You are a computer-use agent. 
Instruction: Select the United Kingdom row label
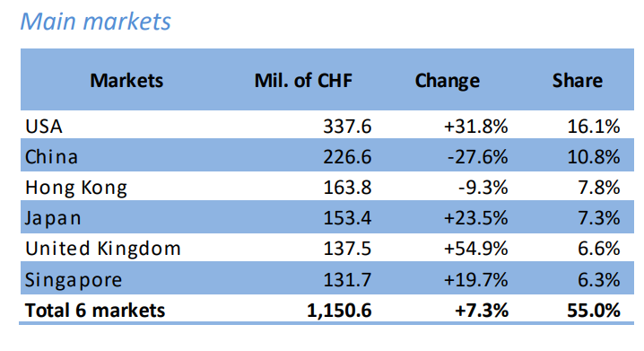pyautogui.click(x=103, y=249)
